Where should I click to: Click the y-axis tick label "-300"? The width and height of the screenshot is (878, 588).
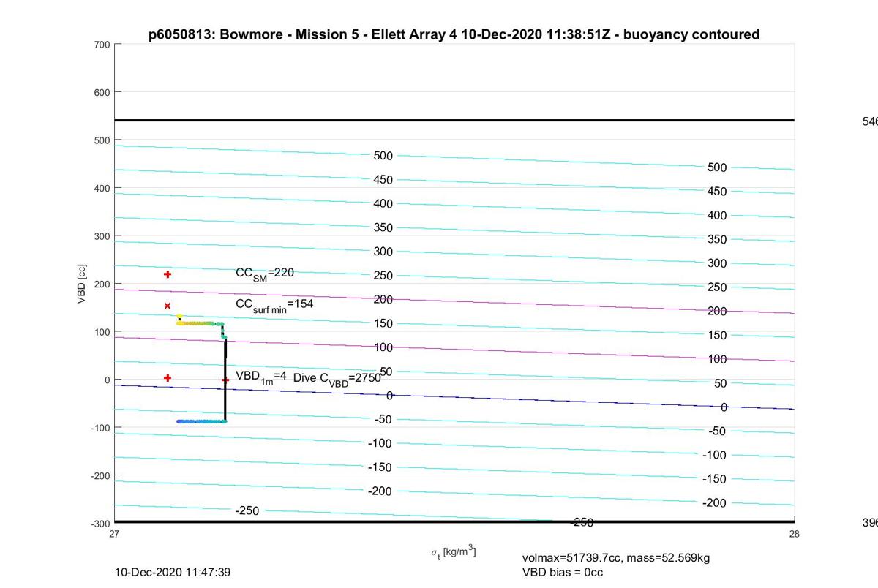point(100,523)
